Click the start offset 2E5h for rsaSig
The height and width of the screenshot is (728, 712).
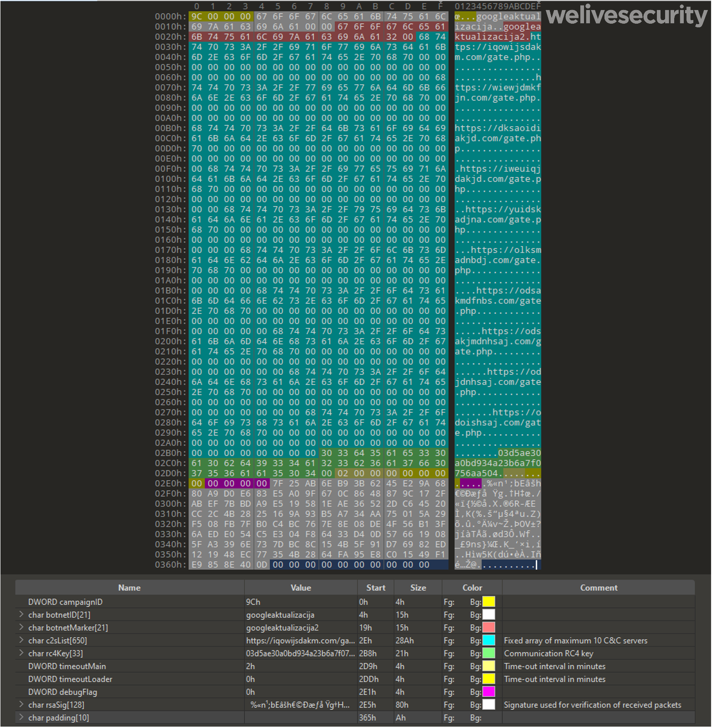click(x=367, y=704)
